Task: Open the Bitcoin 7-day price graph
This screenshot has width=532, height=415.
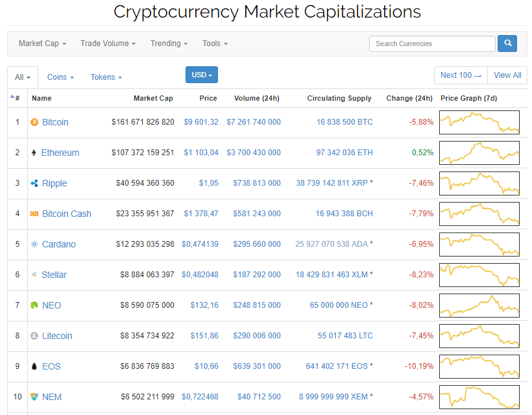Action: [479, 122]
